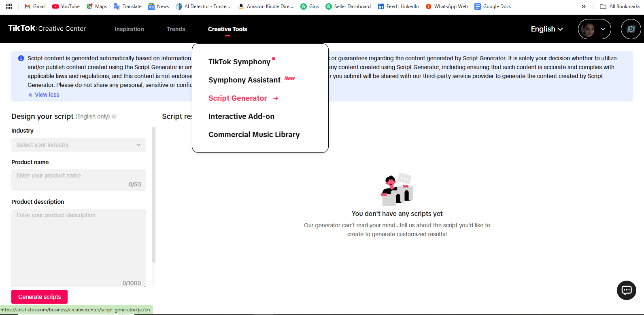Open the Trends menu
The width and height of the screenshot is (644, 315).
(x=176, y=29)
